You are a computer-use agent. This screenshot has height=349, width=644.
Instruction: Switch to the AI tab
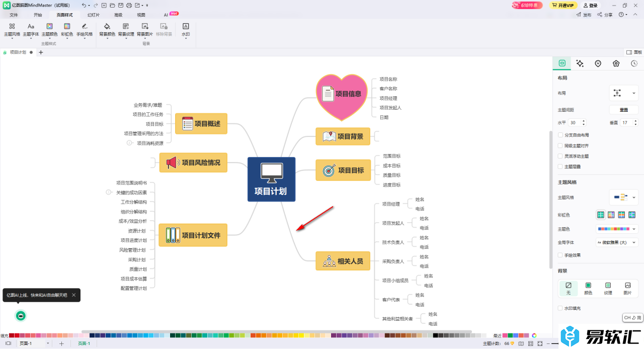pyautogui.click(x=166, y=15)
